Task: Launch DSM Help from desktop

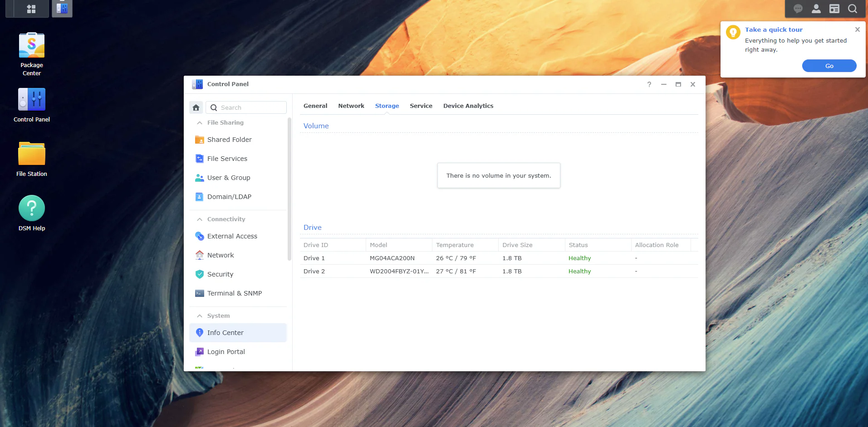Action: [32, 213]
